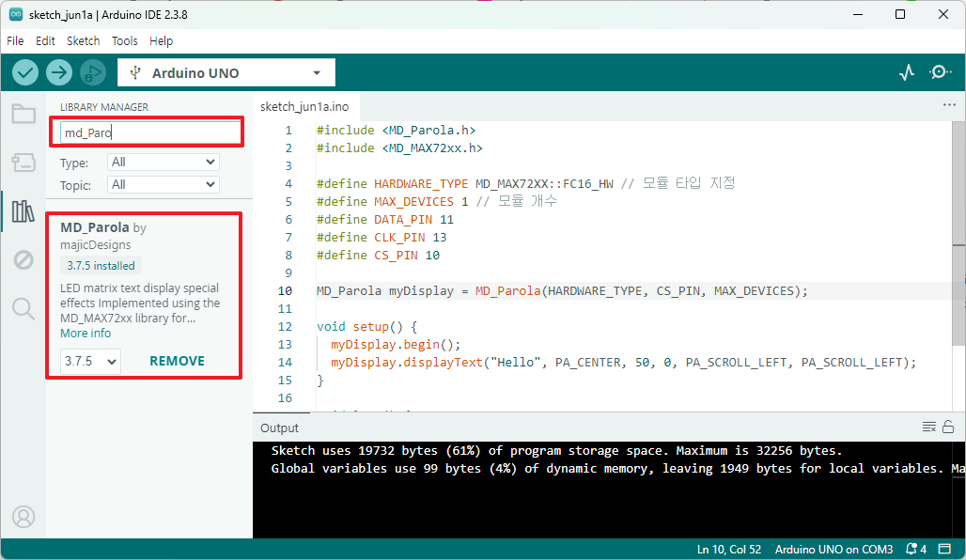Click the editor vertical scrollbar
The height and width of the screenshot is (560, 966).
[958, 234]
